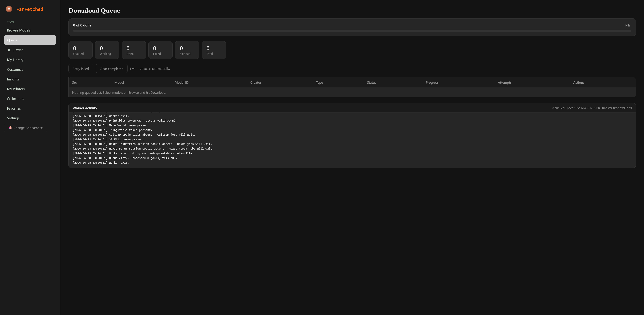Screen dimensions: 644x315
Task: Click log line 'MakerWorld token present.'
Action: 112,125
